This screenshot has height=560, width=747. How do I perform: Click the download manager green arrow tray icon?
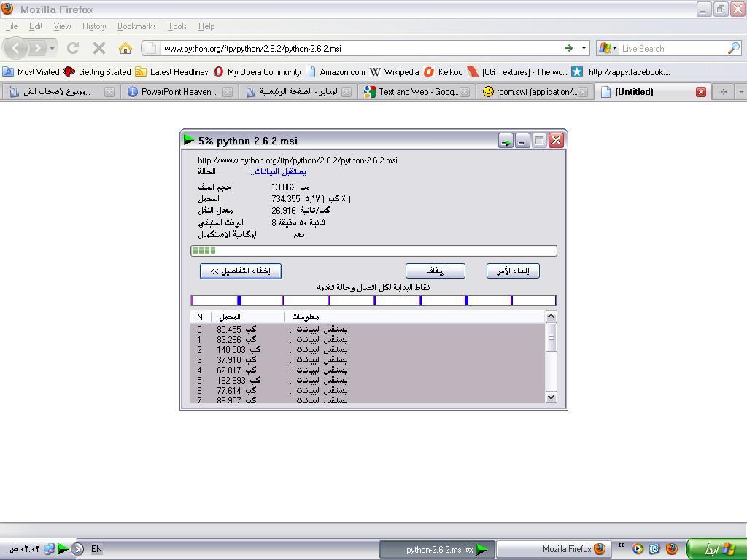pos(63,549)
